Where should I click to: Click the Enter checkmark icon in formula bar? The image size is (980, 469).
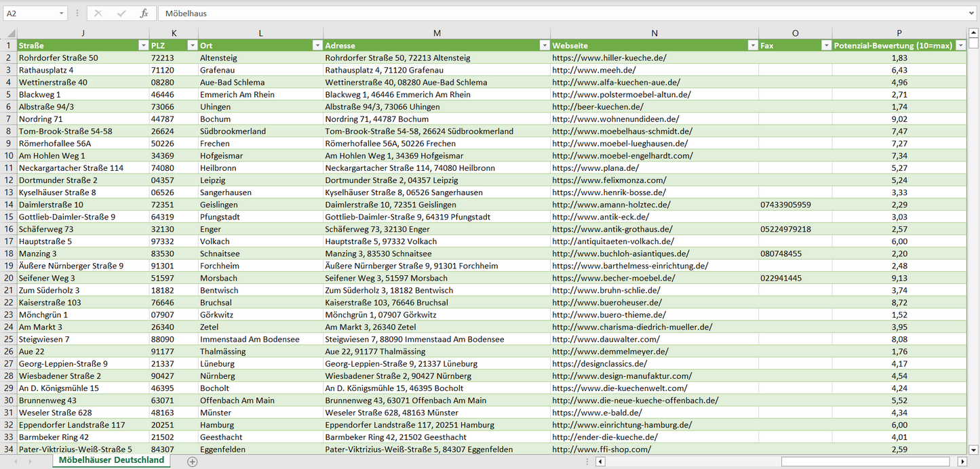click(x=121, y=14)
